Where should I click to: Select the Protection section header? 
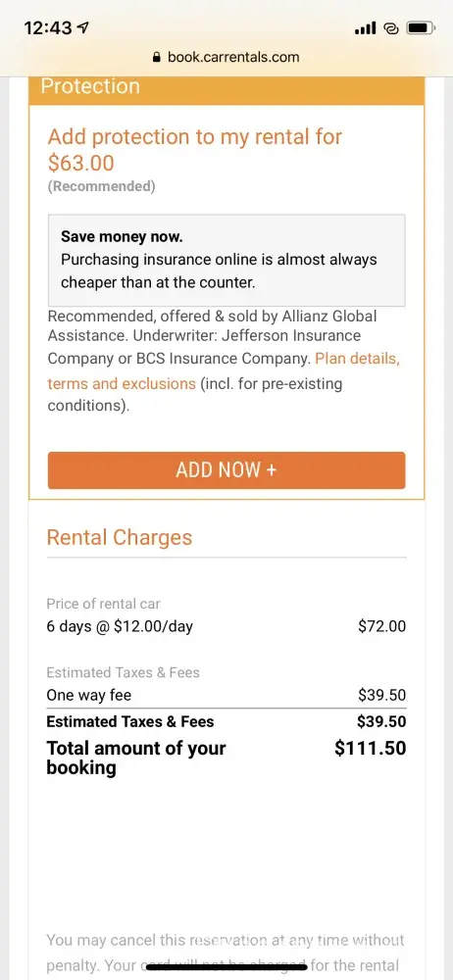(x=226, y=86)
